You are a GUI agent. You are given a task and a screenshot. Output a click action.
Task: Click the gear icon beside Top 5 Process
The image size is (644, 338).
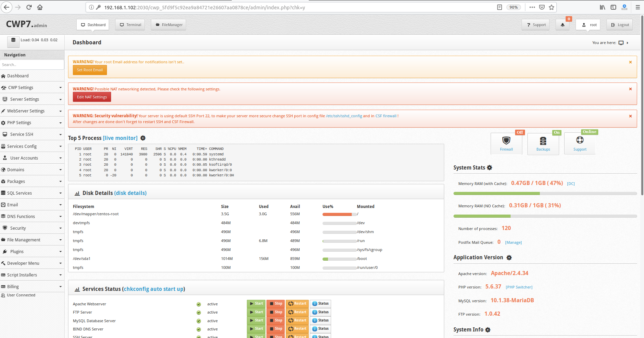tap(143, 138)
